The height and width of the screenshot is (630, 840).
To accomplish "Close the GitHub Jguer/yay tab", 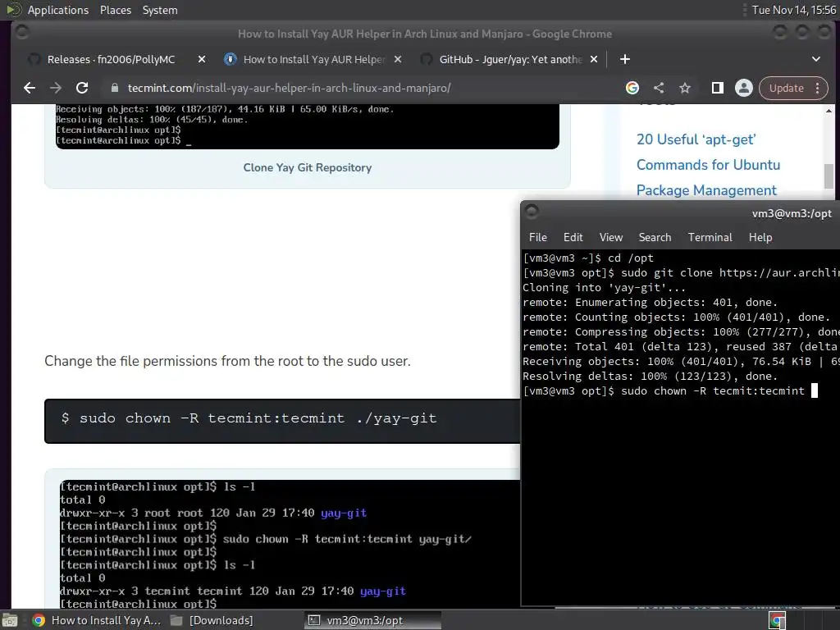I will [x=594, y=59].
